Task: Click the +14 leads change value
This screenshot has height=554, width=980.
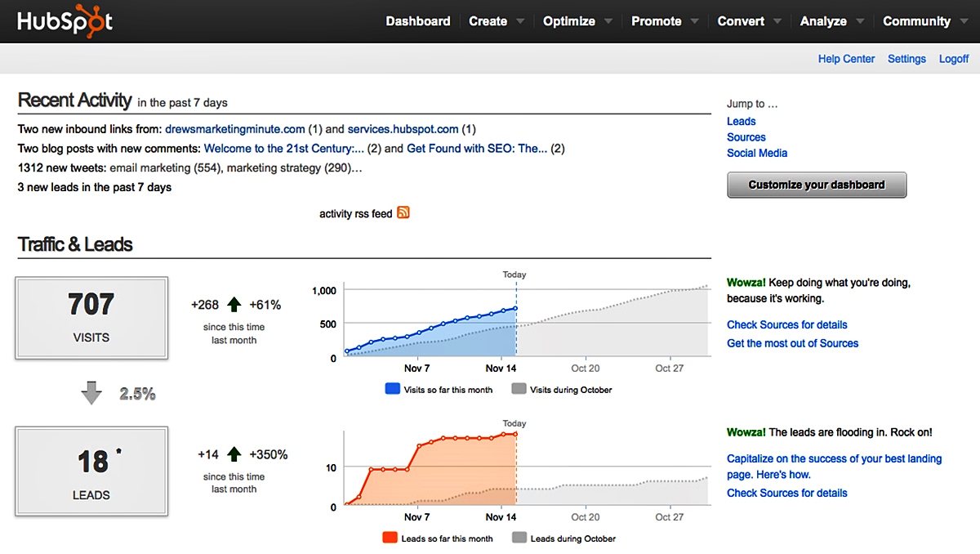Action: [208, 454]
